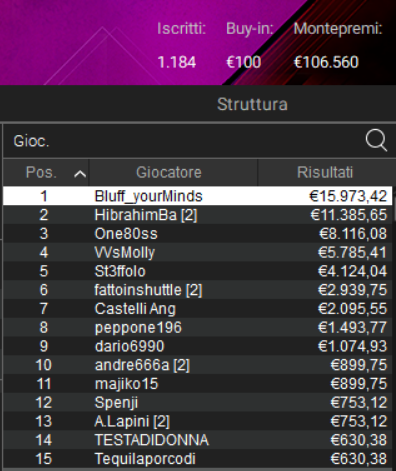Viewport: 396px width, 471px height.
Task: Select the first-place row Bluff_yourMinds
Action: coord(198,196)
